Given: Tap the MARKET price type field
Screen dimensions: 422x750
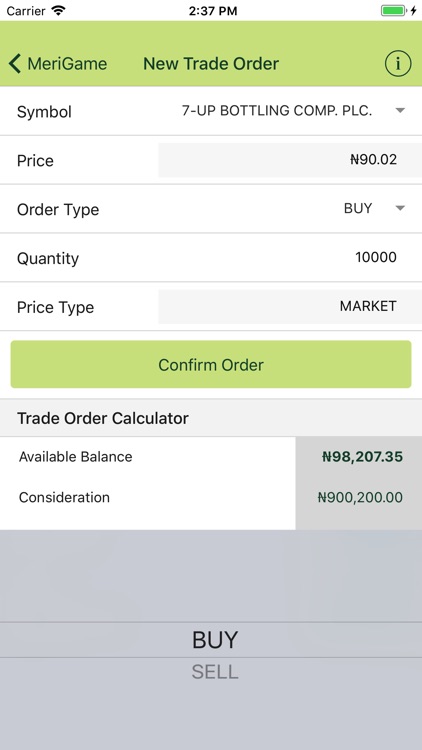Looking at the screenshot, I should point(290,306).
